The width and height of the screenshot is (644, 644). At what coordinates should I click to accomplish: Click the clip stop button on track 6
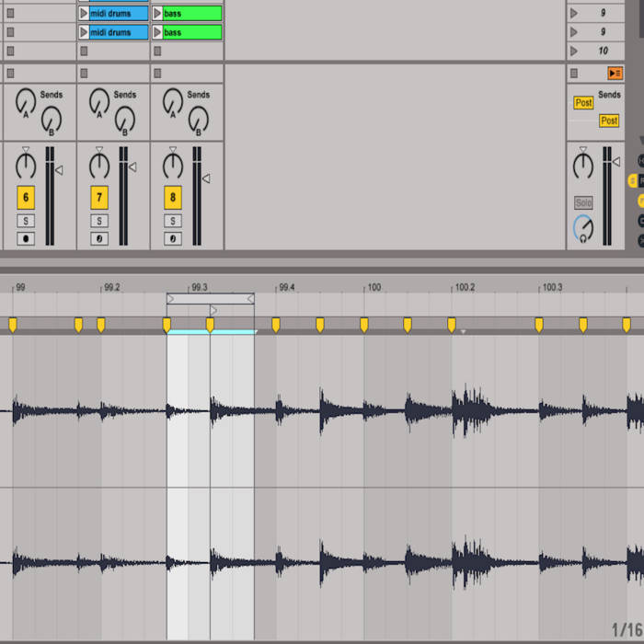pos(11,73)
